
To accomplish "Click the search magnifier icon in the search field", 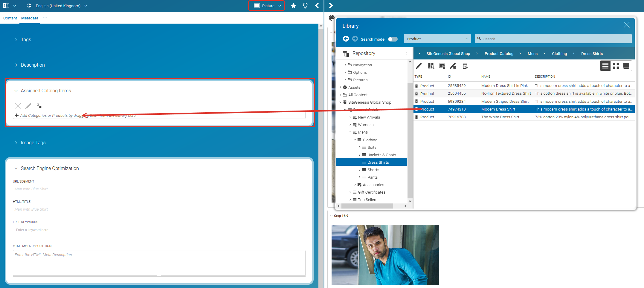I will tap(479, 39).
